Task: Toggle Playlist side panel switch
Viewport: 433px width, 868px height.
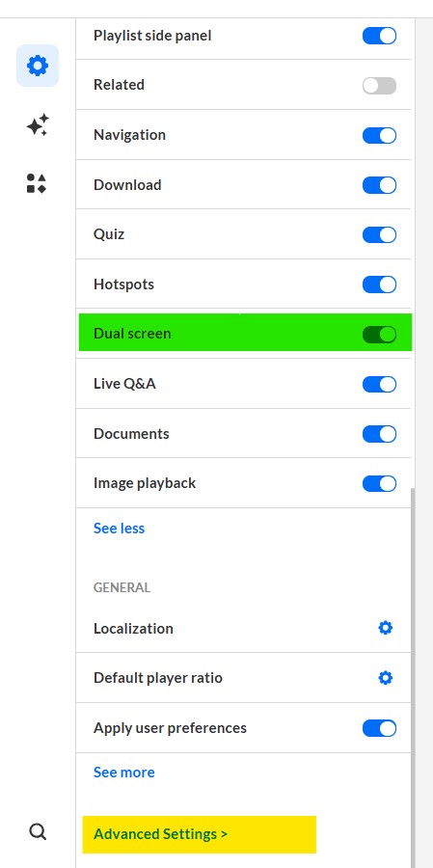Action: [x=379, y=36]
